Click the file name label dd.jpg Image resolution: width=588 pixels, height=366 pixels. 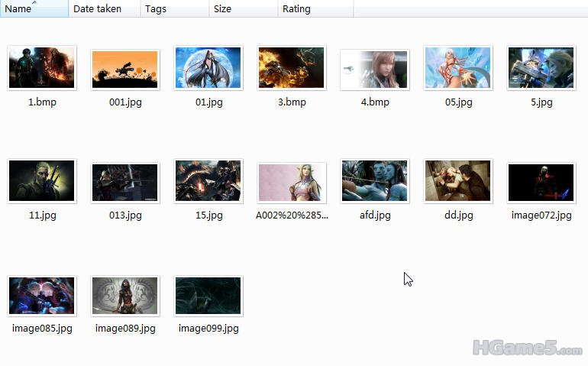tap(459, 215)
